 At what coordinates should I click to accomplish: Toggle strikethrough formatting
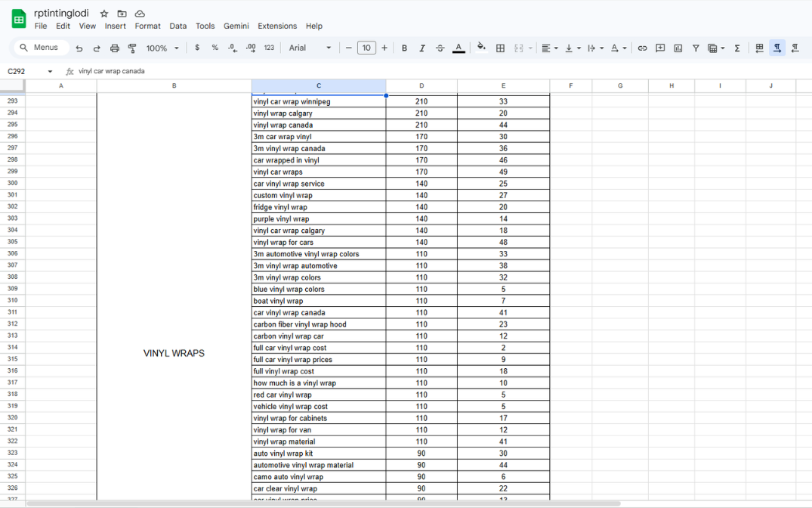pyautogui.click(x=440, y=48)
